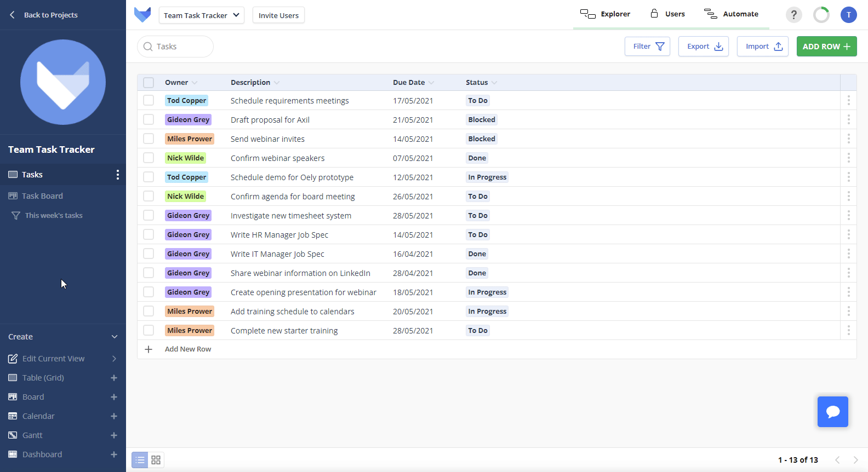The width and height of the screenshot is (868, 472).
Task: Open the Explorer tab
Action: tap(605, 14)
